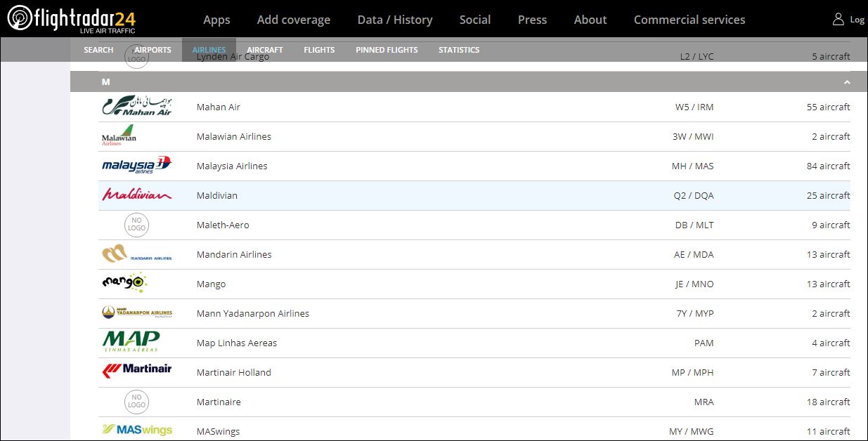Click the DB / MLT code

click(x=694, y=225)
